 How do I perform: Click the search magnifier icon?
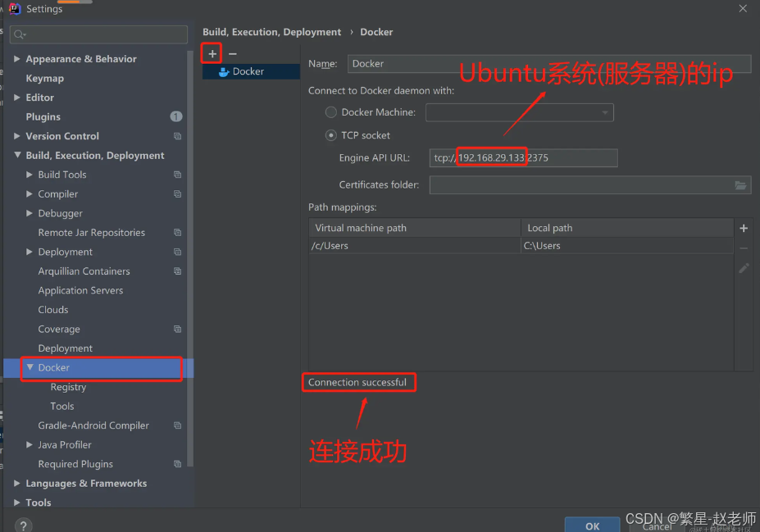coord(20,34)
